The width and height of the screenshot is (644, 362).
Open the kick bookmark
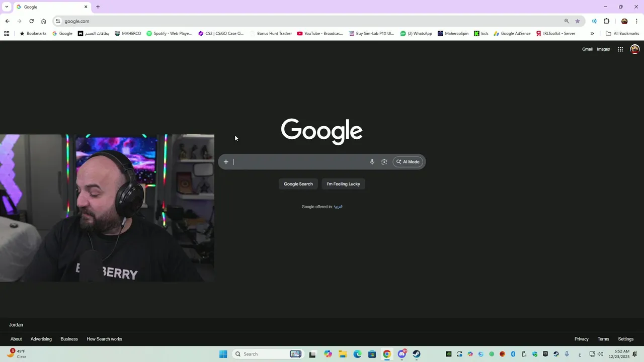pos(481,34)
